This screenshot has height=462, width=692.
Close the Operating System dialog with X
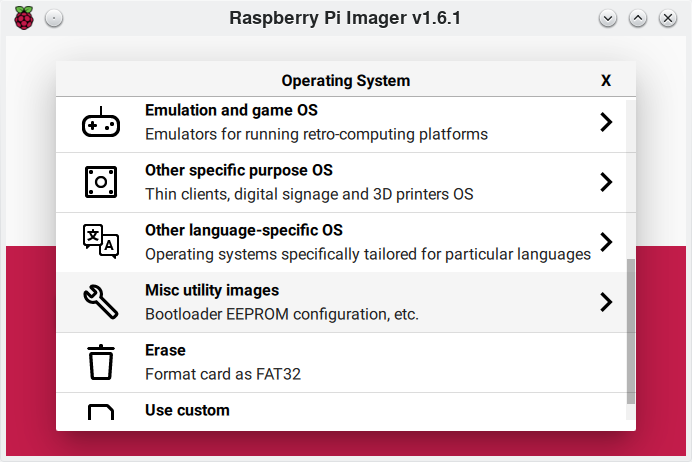pyautogui.click(x=606, y=81)
